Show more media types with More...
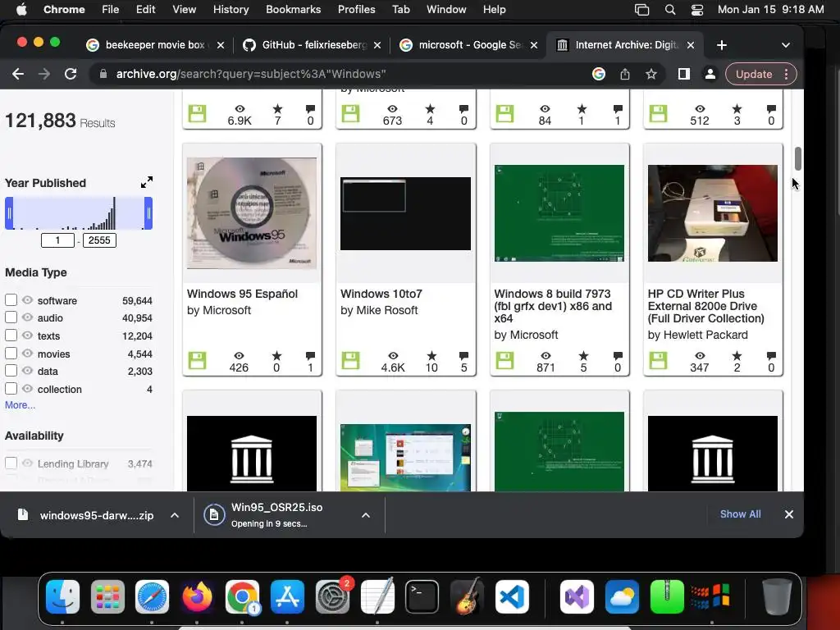 [20, 405]
